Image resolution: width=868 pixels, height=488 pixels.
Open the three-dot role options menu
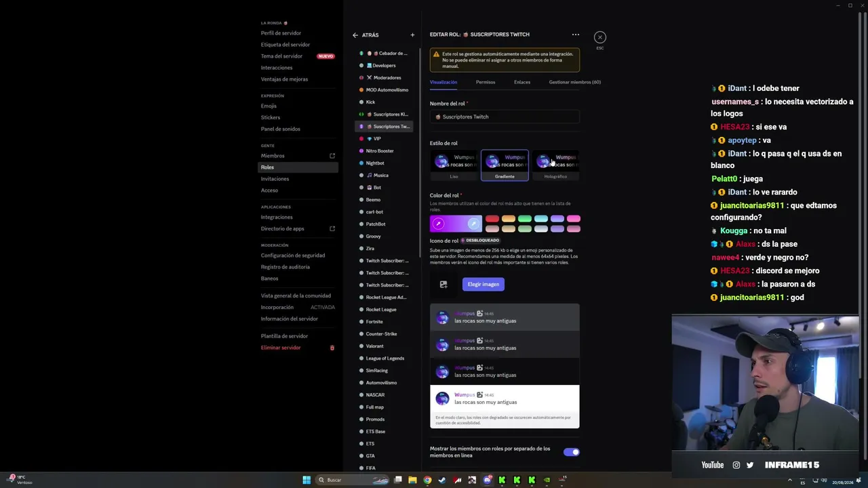pos(576,35)
